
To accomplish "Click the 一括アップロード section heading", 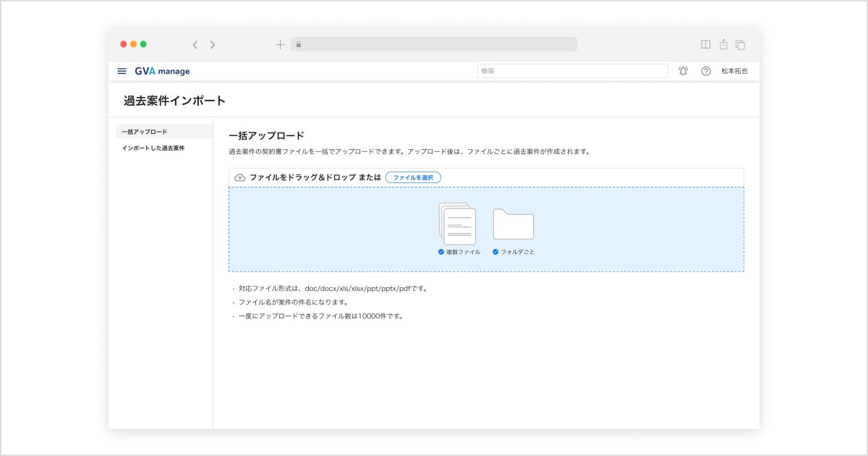I will tap(266, 135).
